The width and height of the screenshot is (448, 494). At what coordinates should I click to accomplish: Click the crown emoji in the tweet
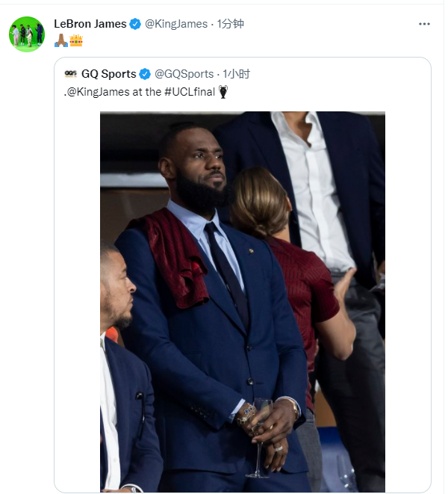[x=75, y=40]
